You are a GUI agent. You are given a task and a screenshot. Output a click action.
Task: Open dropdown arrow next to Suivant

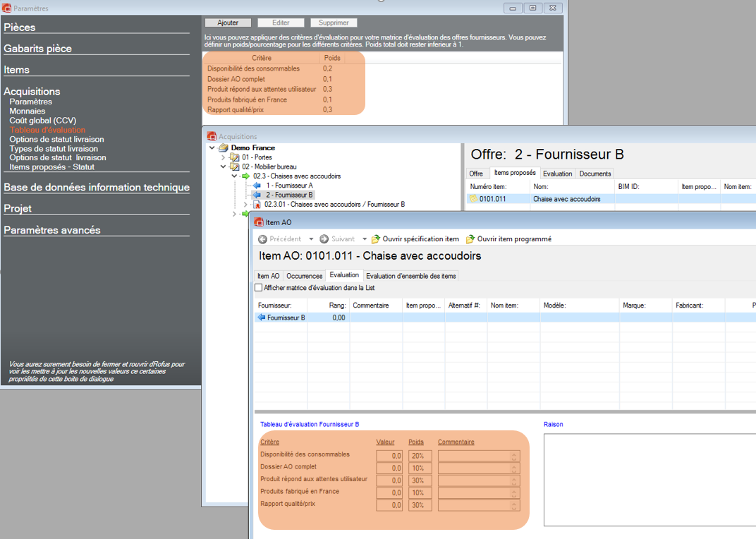pyautogui.click(x=365, y=239)
